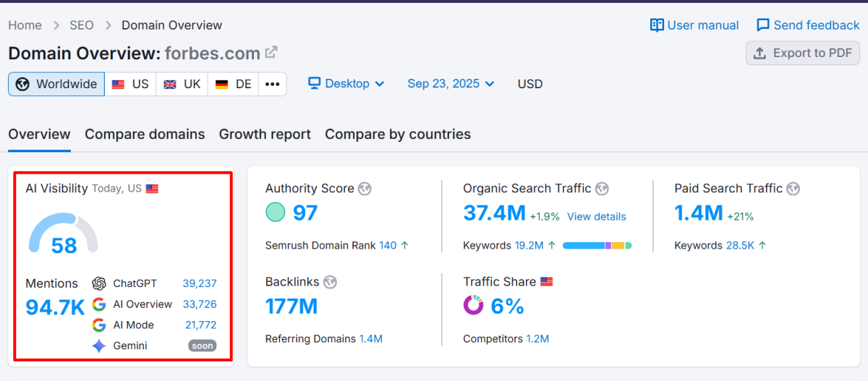Click the AI Visibility gauge showing 58

coord(64,234)
